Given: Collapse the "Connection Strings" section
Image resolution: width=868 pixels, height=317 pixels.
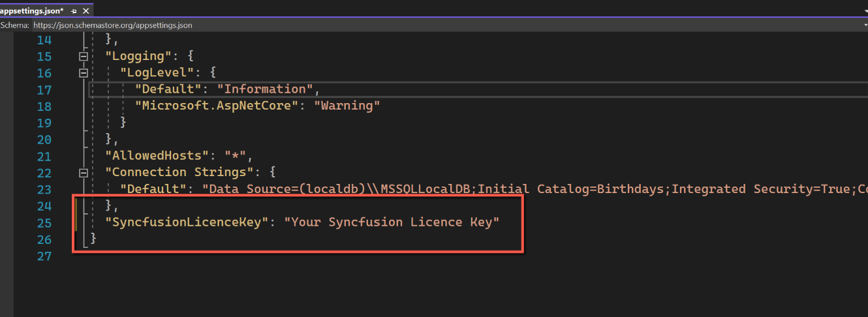Looking at the screenshot, I should [x=83, y=173].
